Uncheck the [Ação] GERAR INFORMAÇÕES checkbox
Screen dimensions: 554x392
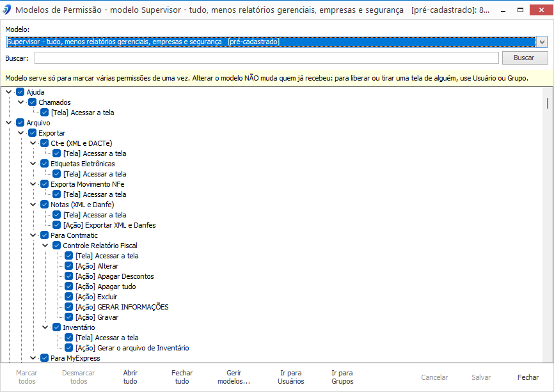[69, 307]
